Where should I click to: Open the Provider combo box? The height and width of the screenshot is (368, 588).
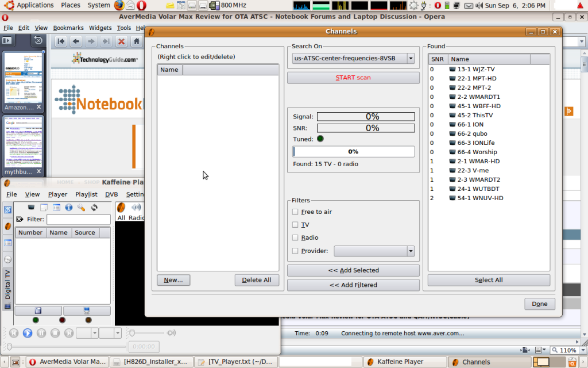(x=374, y=251)
